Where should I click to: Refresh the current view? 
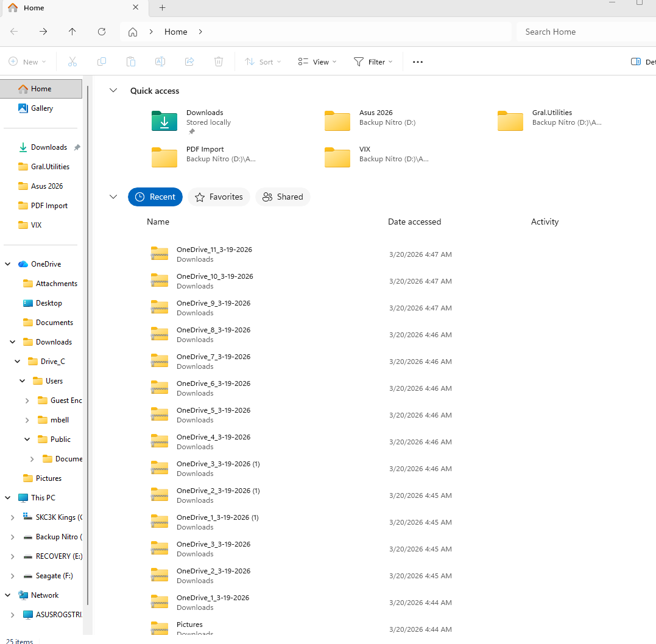coord(102,32)
